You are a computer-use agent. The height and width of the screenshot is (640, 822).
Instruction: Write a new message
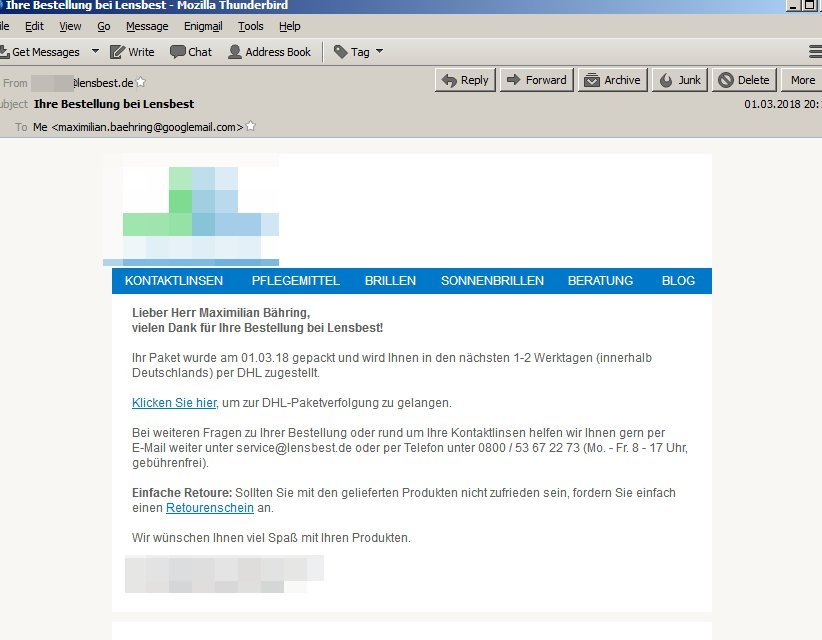132,52
